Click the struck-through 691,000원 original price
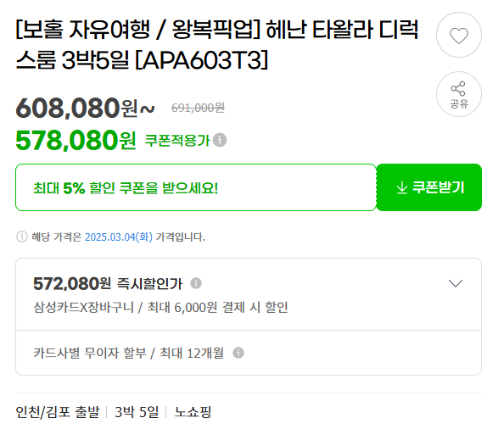 pos(198,108)
